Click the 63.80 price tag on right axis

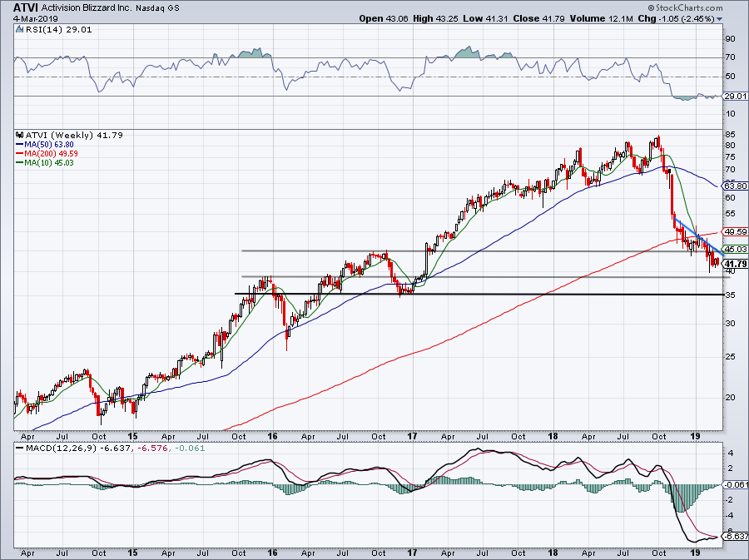coord(736,186)
